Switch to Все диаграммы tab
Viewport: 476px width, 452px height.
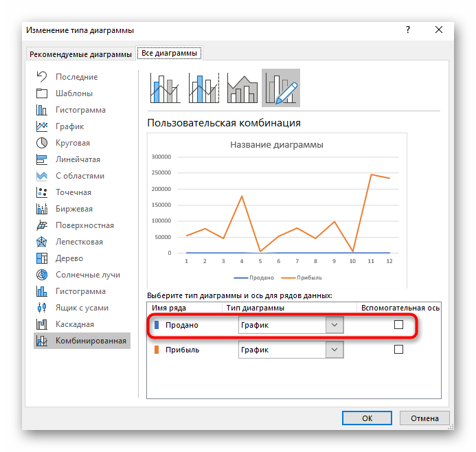(169, 53)
